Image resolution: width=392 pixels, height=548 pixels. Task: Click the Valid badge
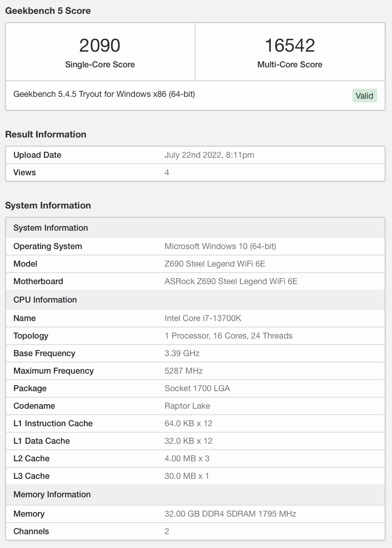(364, 95)
